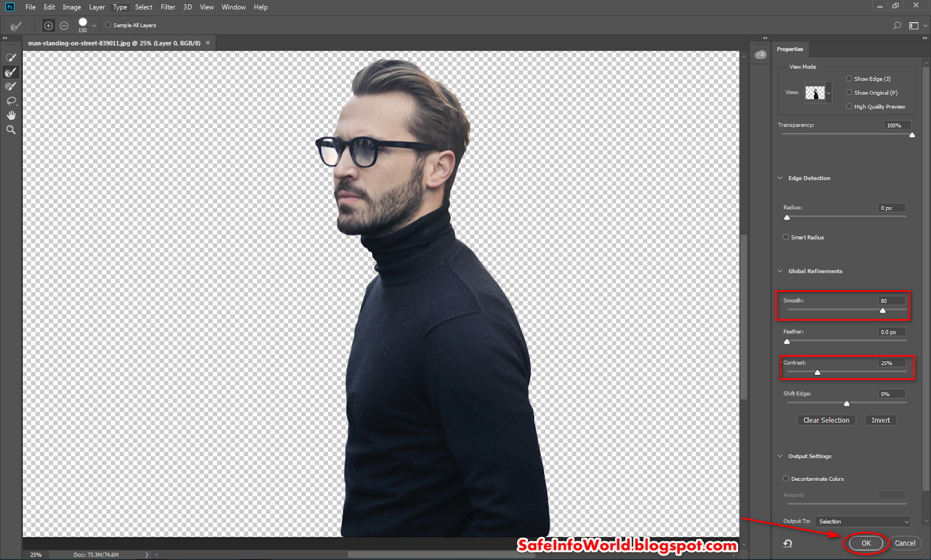Activate the Hand tool

pos(10,115)
